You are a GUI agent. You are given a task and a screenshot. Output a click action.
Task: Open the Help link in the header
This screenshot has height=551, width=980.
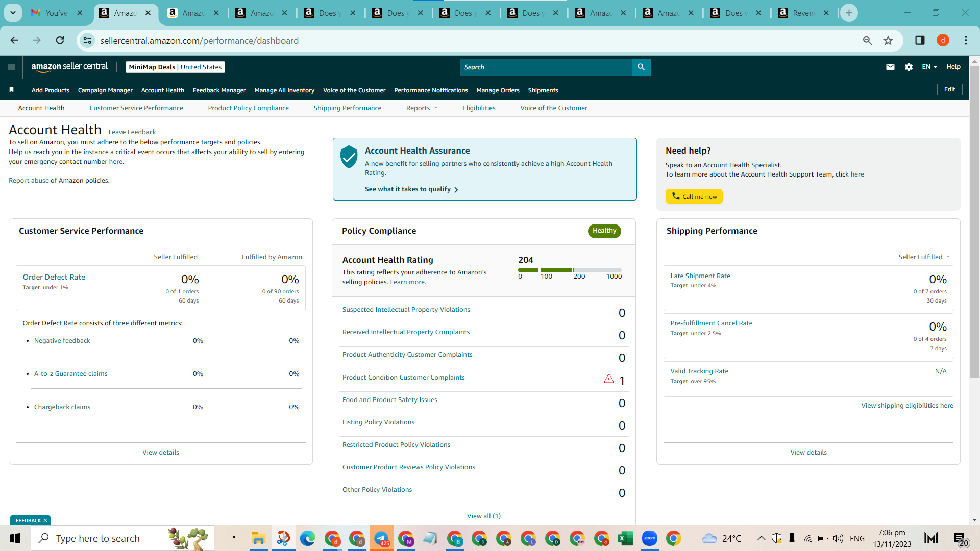(953, 67)
